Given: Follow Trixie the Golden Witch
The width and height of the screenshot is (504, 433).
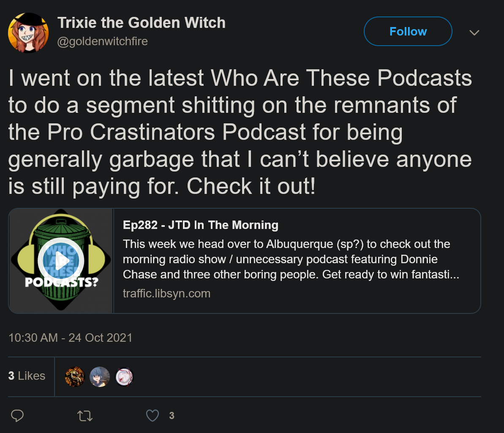Looking at the screenshot, I should (408, 31).
